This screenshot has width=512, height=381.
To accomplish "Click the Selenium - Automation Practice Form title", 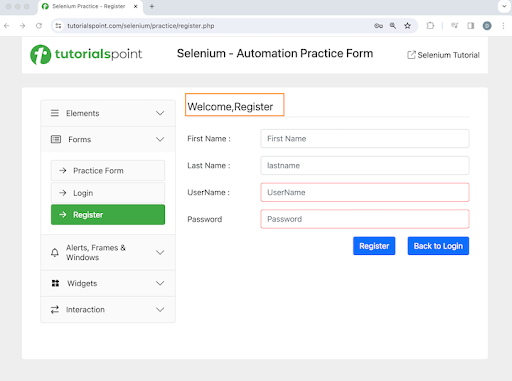I will (x=275, y=53).
